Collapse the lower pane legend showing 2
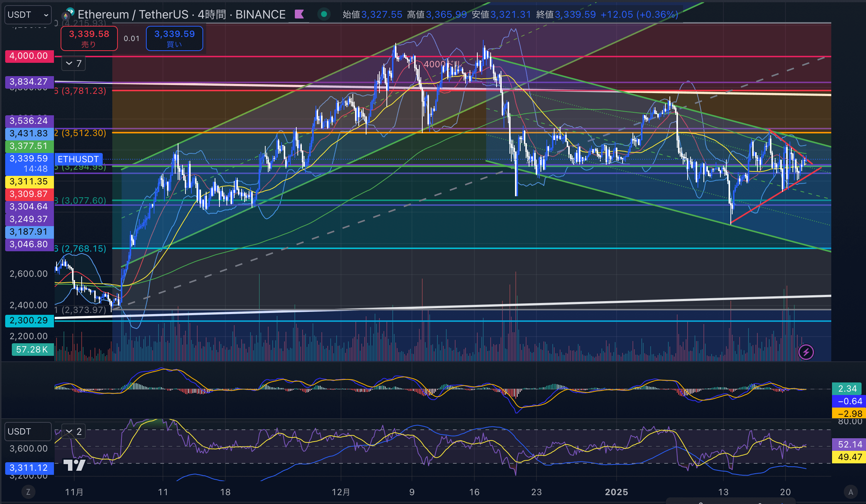866x504 pixels. [74, 432]
